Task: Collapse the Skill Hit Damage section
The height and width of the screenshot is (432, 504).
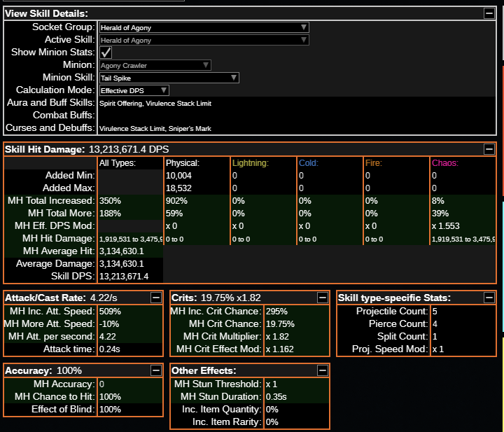Action: pos(489,149)
